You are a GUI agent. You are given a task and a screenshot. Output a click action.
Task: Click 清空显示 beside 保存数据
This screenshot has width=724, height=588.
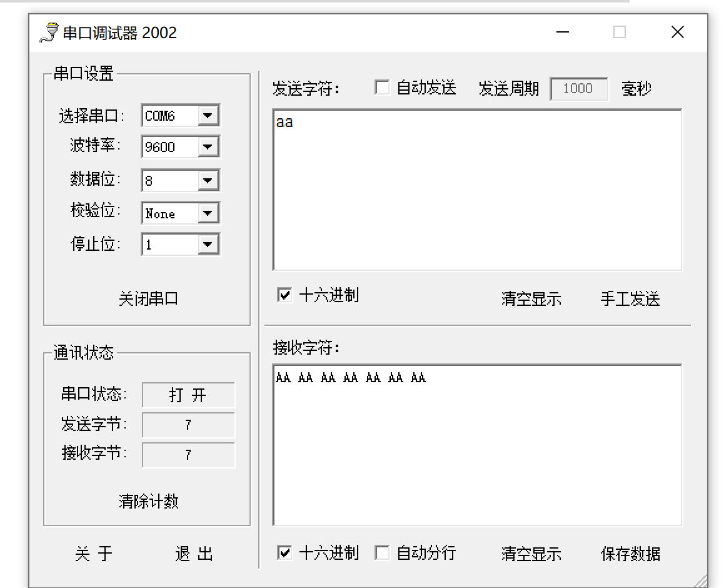pos(531,554)
